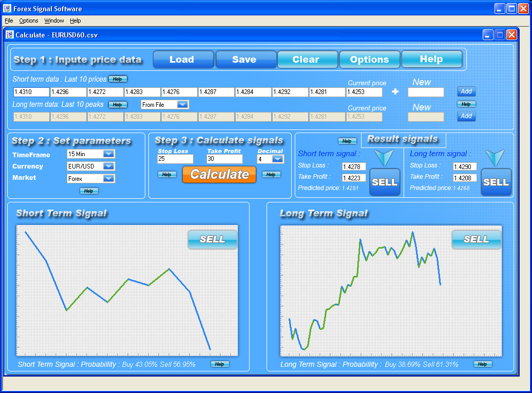The height and width of the screenshot is (393, 532).
Task: Click the plus icon beside Current price
Action: 395,91
